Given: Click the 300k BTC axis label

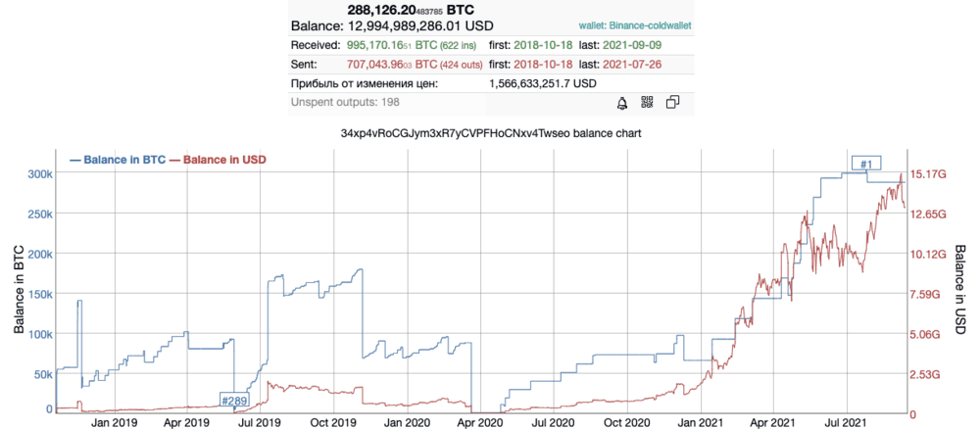Looking at the screenshot, I should 39,173.
